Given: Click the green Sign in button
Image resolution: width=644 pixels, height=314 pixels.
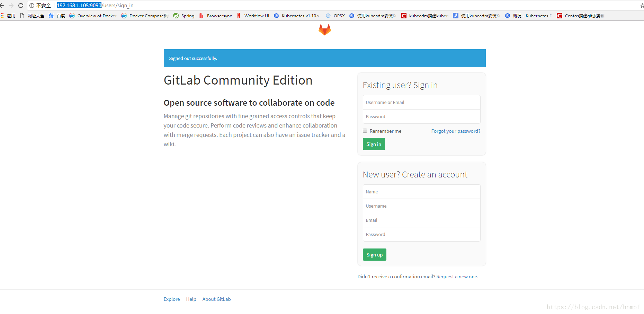Looking at the screenshot, I should pyautogui.click(x=374, y=144).
